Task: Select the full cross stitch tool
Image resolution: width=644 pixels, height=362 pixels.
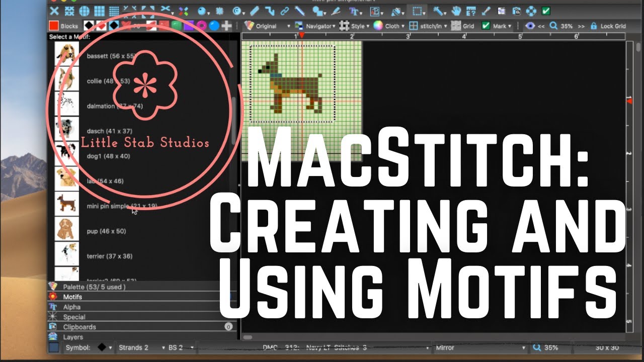Action: 54,11
